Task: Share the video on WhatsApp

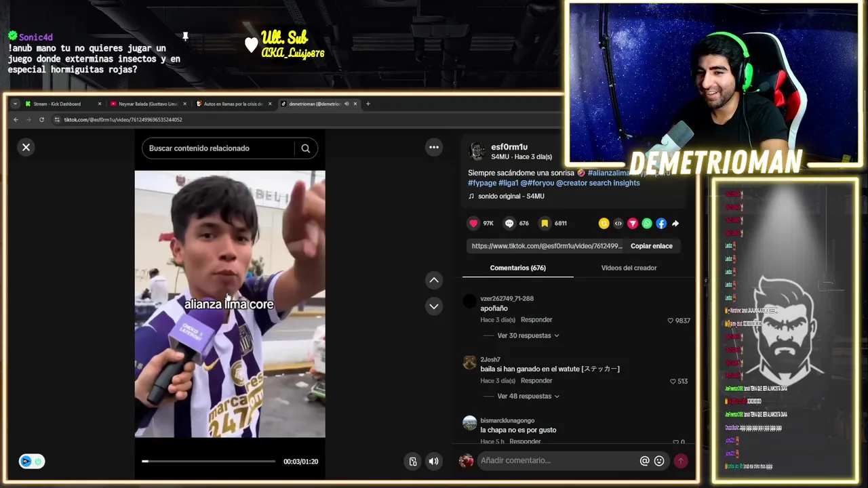Action: pos(647,223)
